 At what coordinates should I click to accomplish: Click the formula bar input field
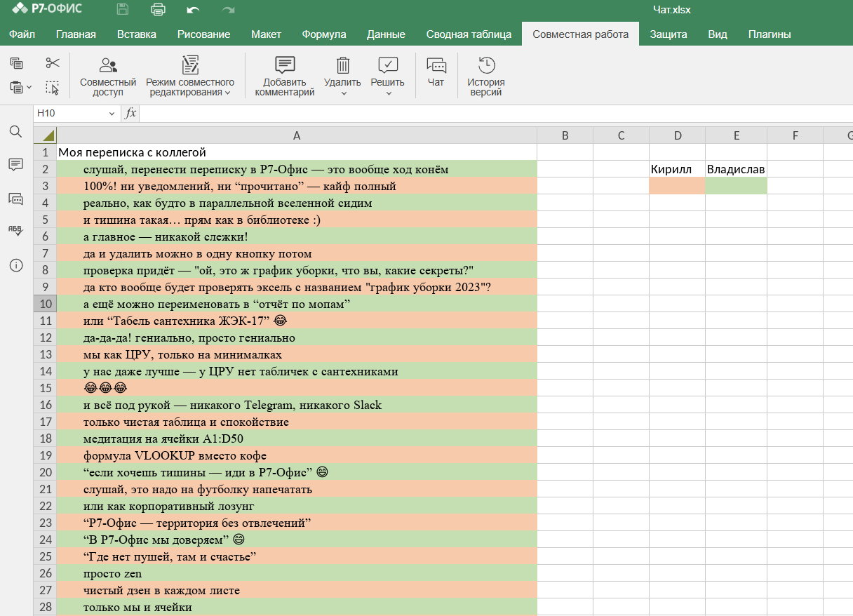(x=496, y=113)
